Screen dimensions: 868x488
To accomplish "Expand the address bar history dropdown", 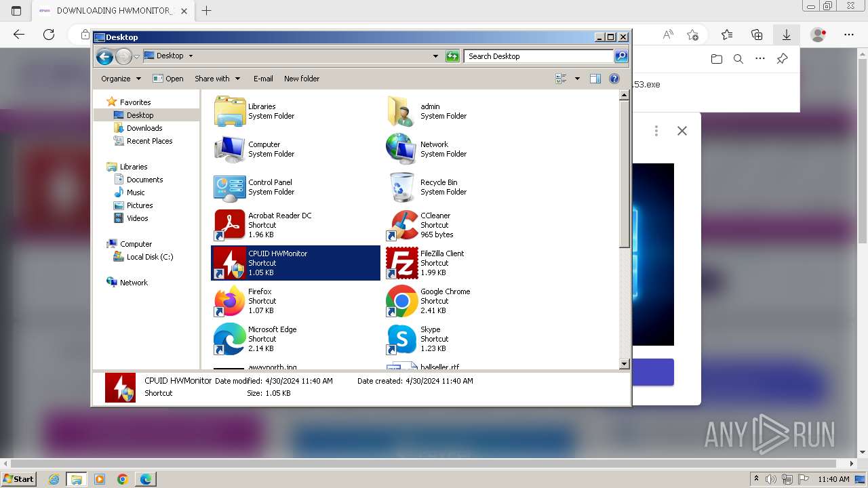I will [x=435, y=56].
